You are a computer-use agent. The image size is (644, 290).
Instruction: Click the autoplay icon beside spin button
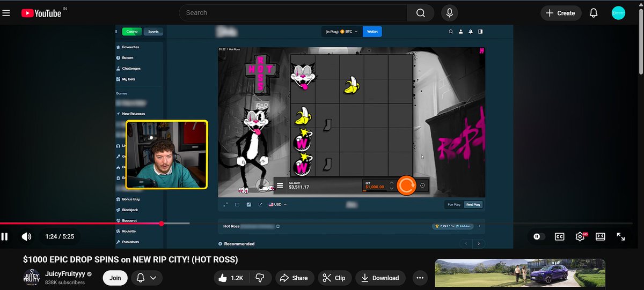[x=422, y=185]
